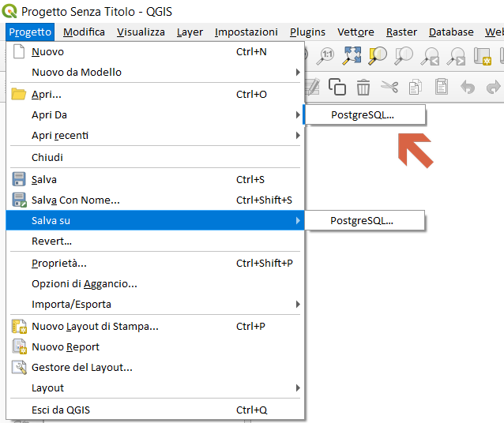This screenshot has width=504, height=423.
Task: Click the Undo arrow icon
Action: [467, 87]
